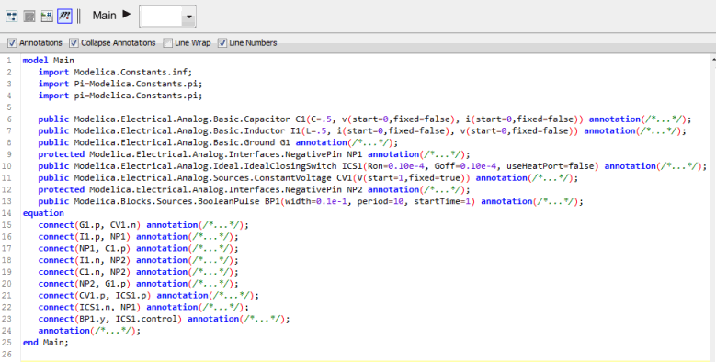Click the 'equation' keyword on line 14
Image resolution: width=716 pixels, height=362 pixels.
coord(43,213)
